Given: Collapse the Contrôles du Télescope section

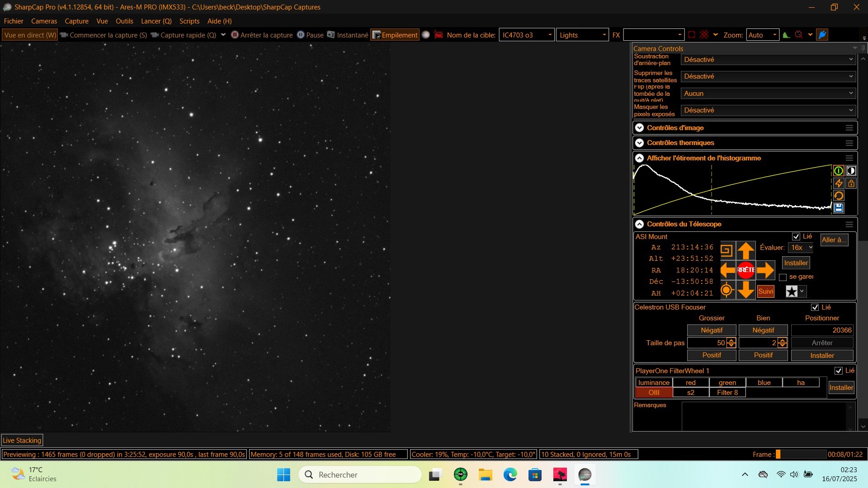Looking at the screenshot, I should pos(639,224).
